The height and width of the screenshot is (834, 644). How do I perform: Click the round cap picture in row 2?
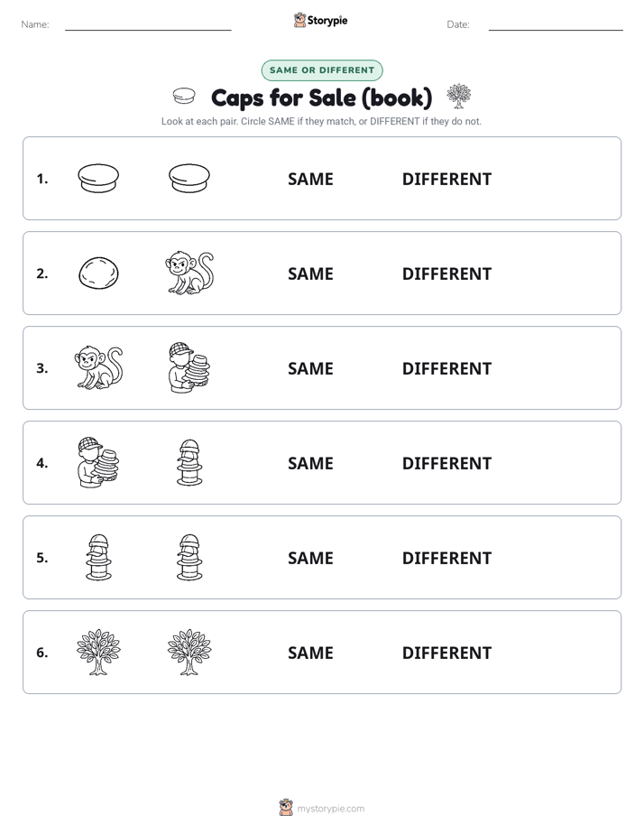click(x=98, y=273)
